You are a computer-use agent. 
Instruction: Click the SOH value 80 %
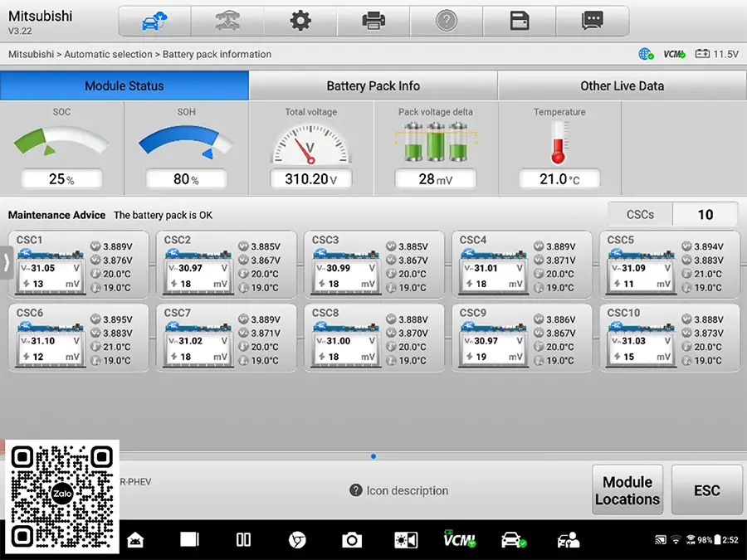186,179
